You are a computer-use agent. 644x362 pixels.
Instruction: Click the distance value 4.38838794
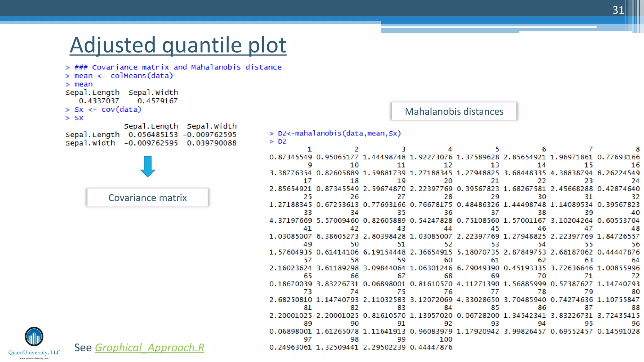(x=572, y=173)
